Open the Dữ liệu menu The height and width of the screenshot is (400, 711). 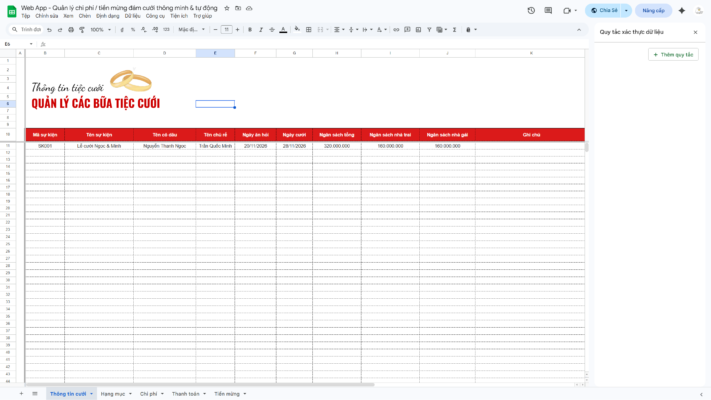coord(132,16)
